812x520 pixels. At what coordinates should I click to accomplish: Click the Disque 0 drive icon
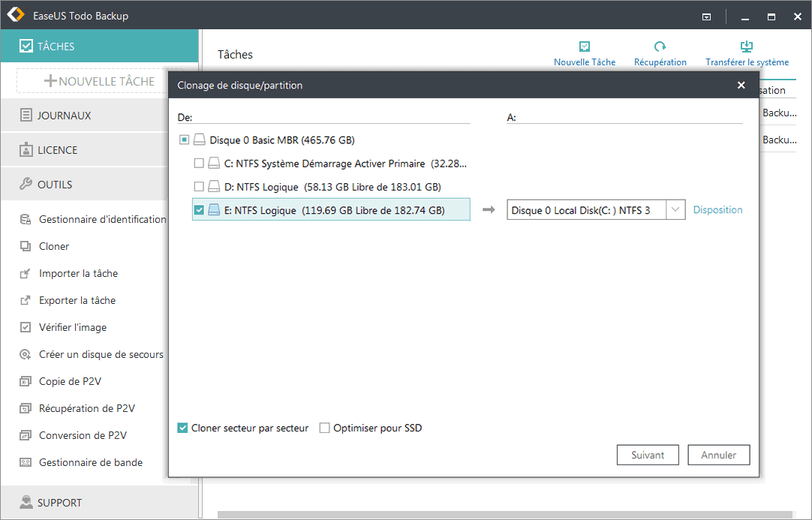[200, 140]
